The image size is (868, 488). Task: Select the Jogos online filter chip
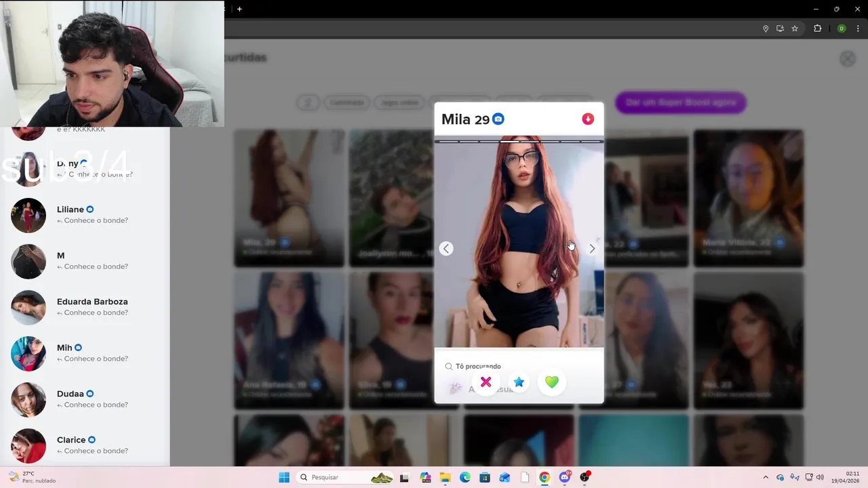point(399,102)
